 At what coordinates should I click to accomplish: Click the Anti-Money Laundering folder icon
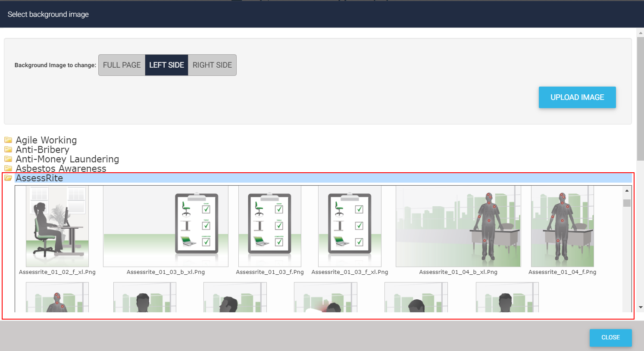click(x=8, y=159)
